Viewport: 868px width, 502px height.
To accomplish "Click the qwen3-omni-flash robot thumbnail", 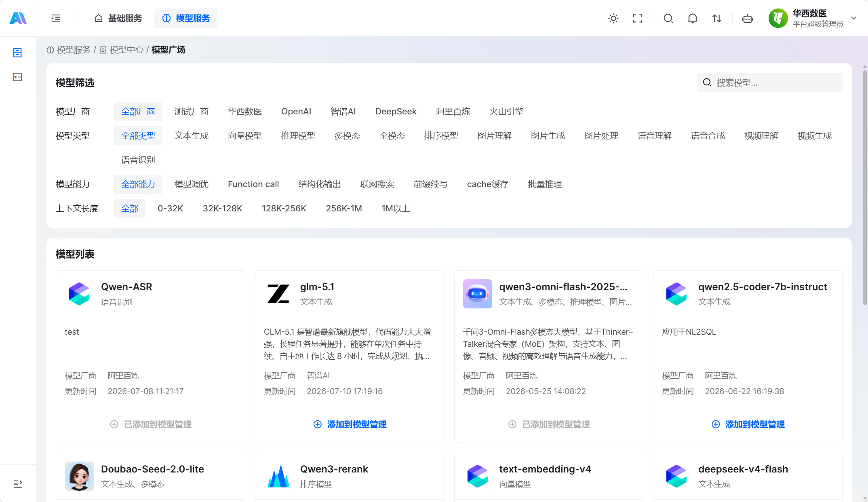I will [x=477, y=294].
